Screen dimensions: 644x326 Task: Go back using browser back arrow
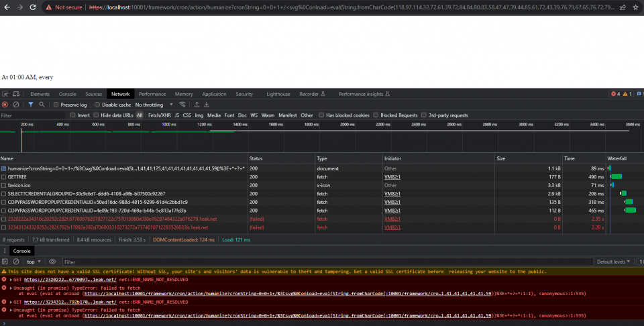[x=7, y=7]
